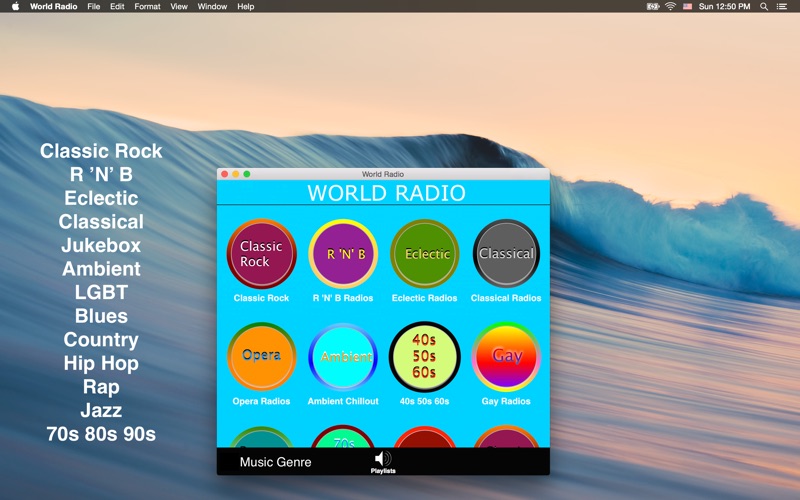
Task: Click the World Radio window title bar text
Action: coord(383,174)
